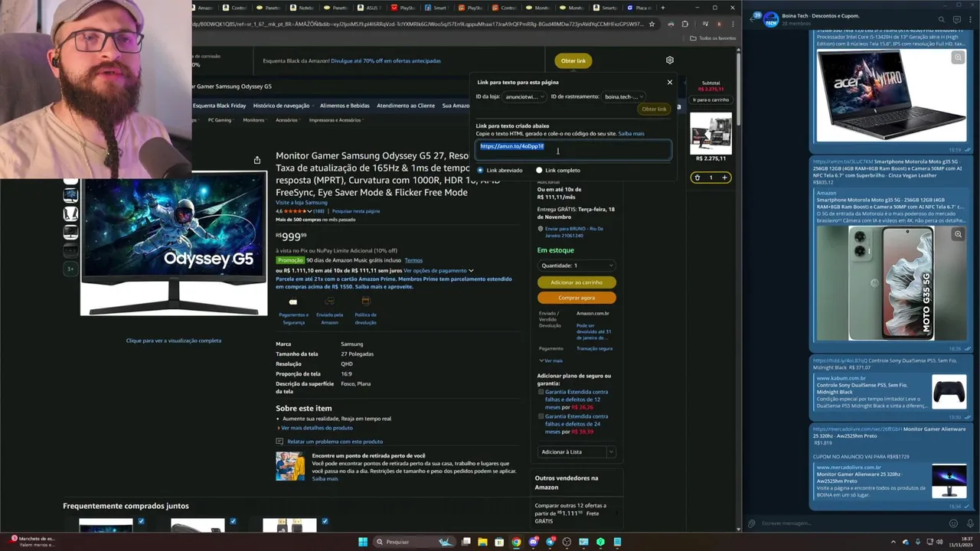Image resolution: width=980 pixels, height=551 pixels.
Task: Open the Chrome three-dot menu
Action: (733, 24)
